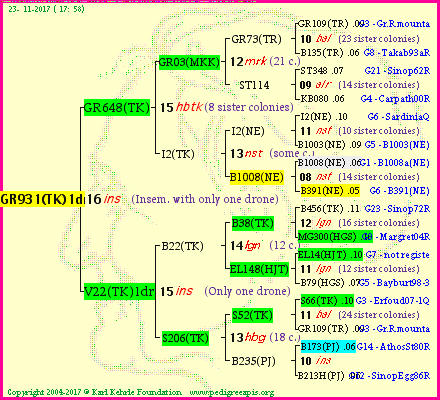This screenshot has width=440, height=400.
Task: Click the 13 nst (some c.) label
Action: pyautogui.click(x=272, y=153)
